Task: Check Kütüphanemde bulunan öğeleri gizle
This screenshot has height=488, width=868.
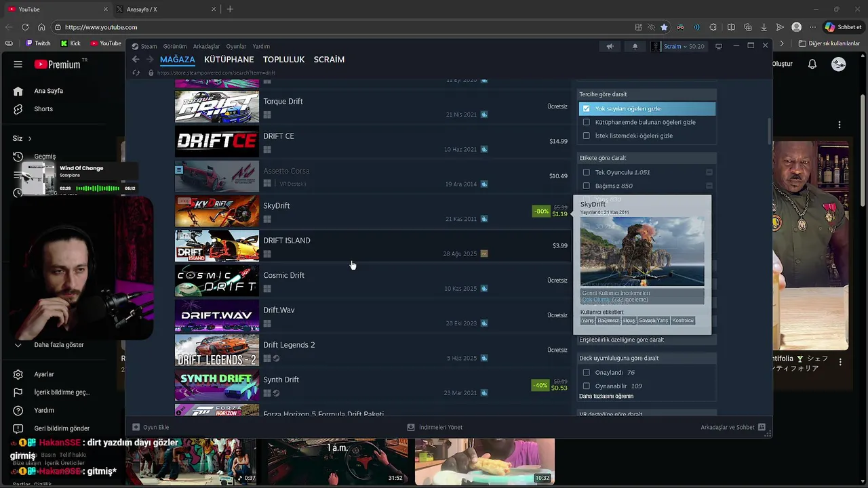Action: point(587,122)
